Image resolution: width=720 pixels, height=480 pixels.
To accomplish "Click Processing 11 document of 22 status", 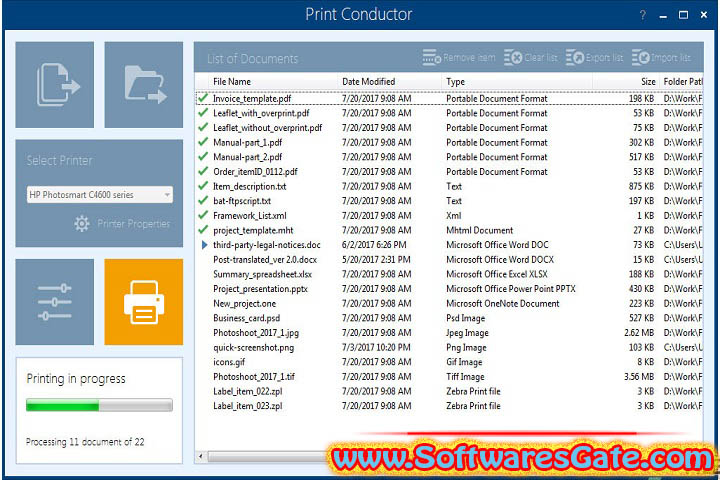I will click(85, 442).
